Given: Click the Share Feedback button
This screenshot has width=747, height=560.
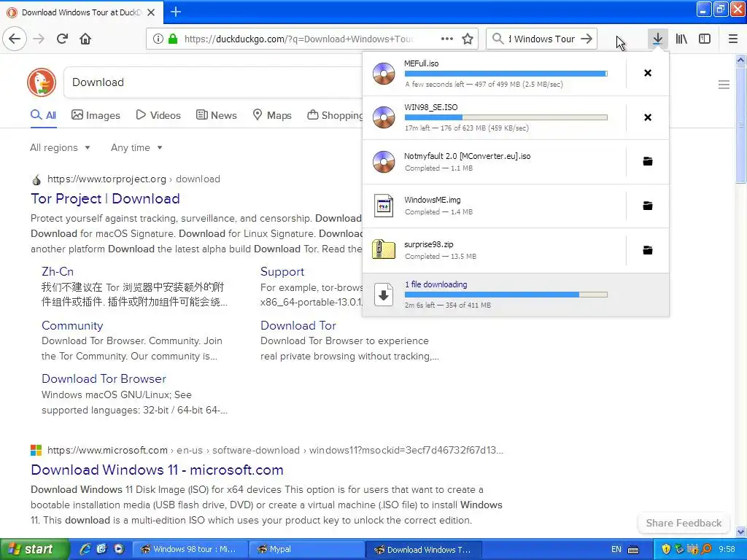Looking at the screenshot, I should (684, 523).
